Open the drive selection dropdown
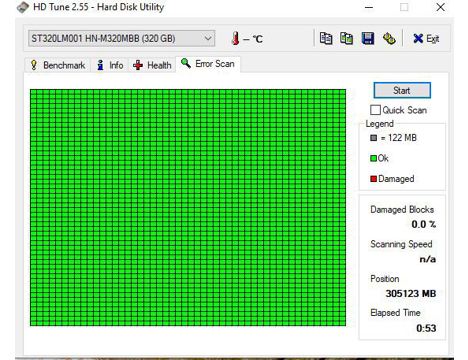Screen dimensions: 468x360 [x=121, y=38]
